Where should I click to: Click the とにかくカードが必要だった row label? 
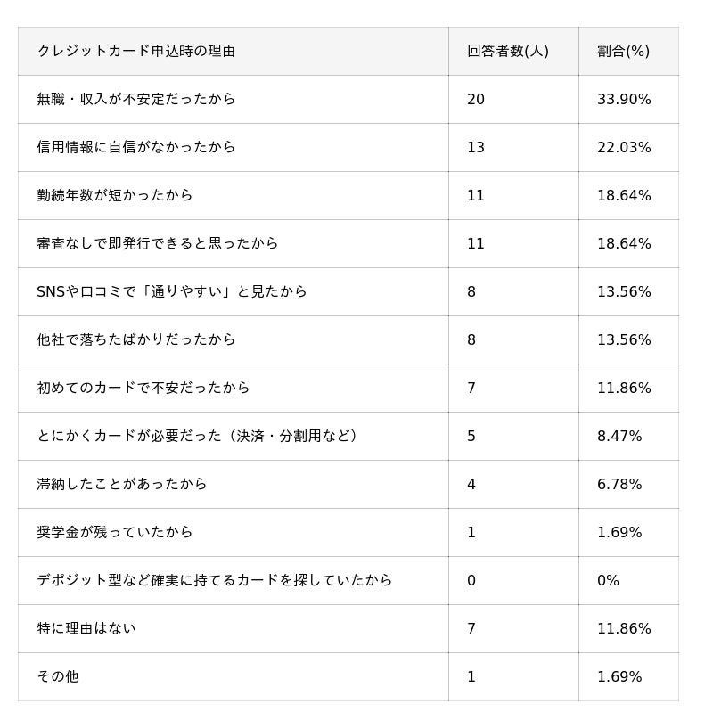point(197,437)
